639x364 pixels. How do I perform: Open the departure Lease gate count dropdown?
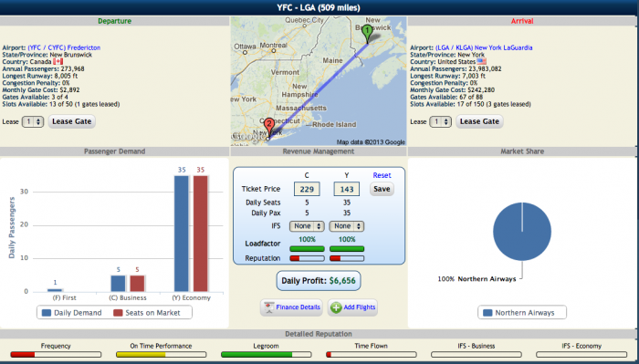pos(33,121)
